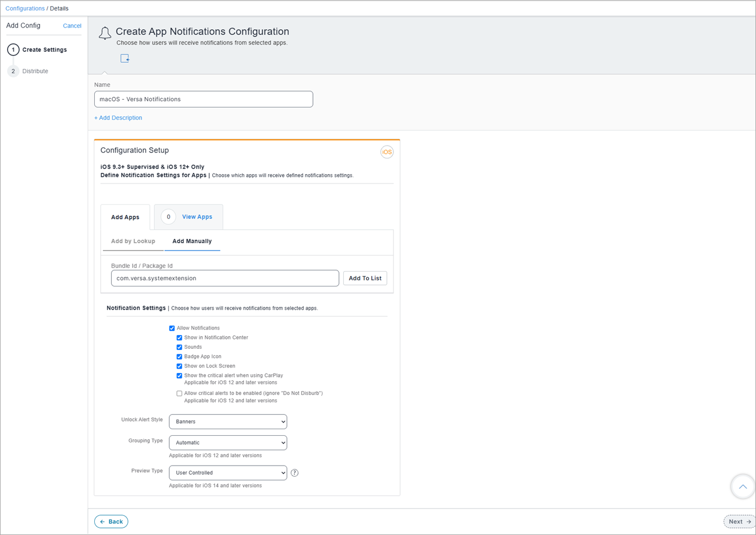Click the Bundle Id / Package Id field
This screenshot has height=535, width=756.
225,278
